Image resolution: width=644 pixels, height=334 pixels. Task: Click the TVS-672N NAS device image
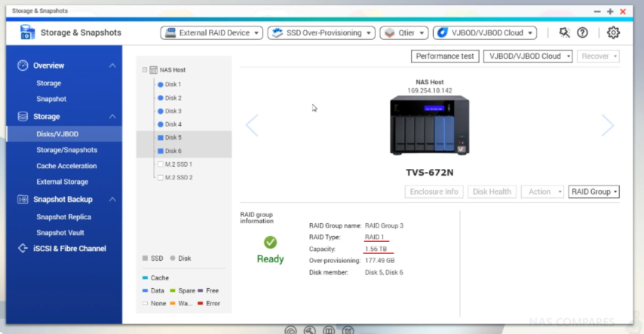click(430, 125)
